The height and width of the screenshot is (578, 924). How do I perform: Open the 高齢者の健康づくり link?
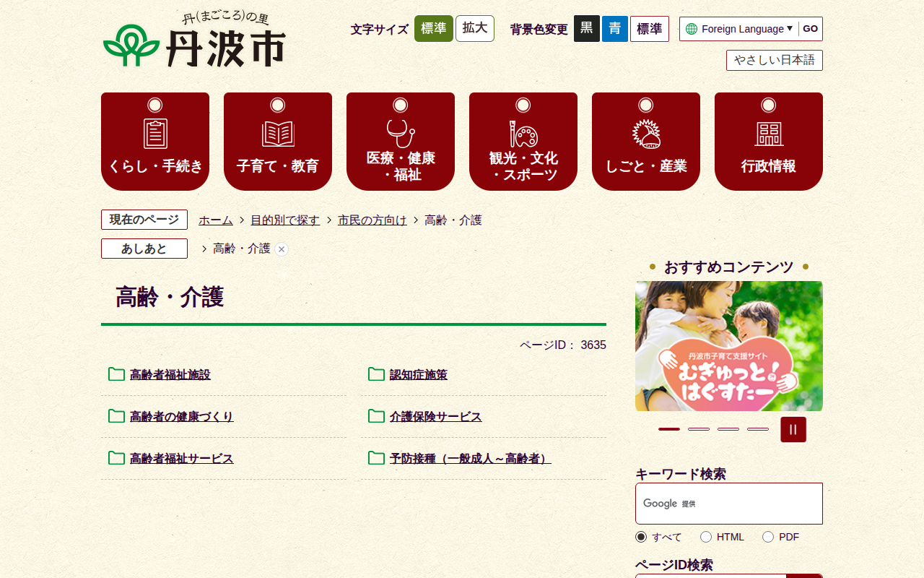tap(182, 417)
